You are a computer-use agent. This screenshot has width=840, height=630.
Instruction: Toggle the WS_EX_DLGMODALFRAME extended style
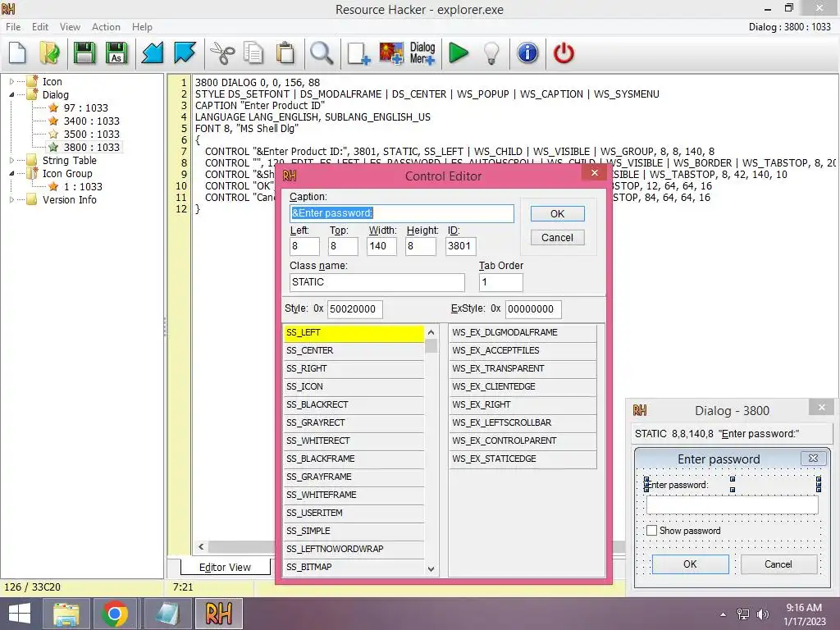[x=523, y=333]
